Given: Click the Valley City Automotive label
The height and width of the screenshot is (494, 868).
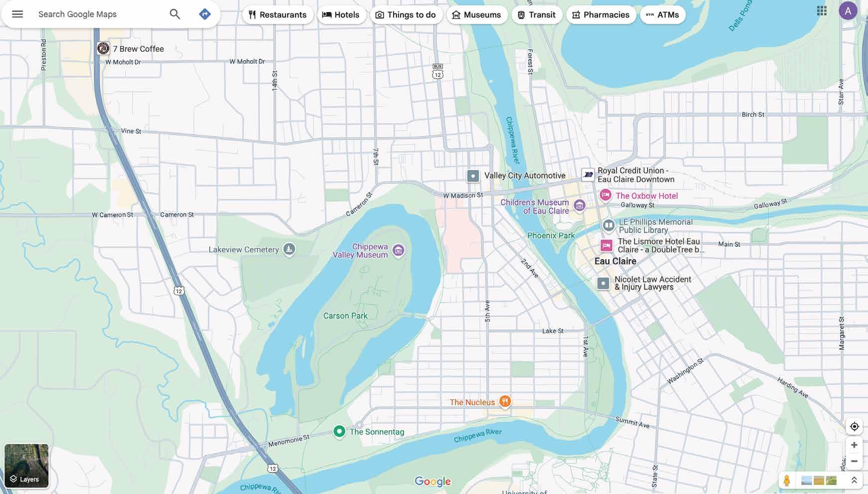Looking at the screenshot, I should pyautogui.click(x=525, y=175).
